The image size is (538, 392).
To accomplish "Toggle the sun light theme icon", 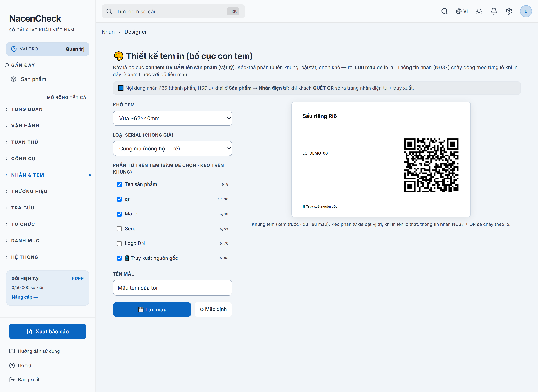I will pos(479,11).
